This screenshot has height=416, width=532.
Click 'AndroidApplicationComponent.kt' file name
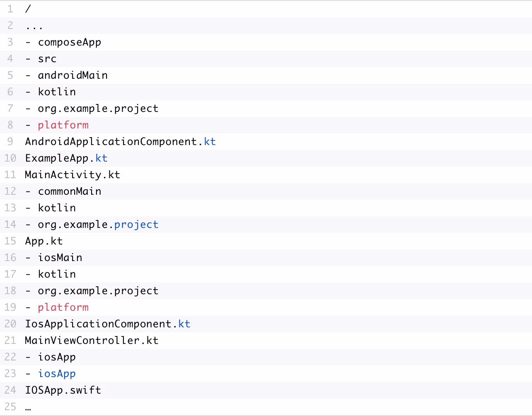121,142
